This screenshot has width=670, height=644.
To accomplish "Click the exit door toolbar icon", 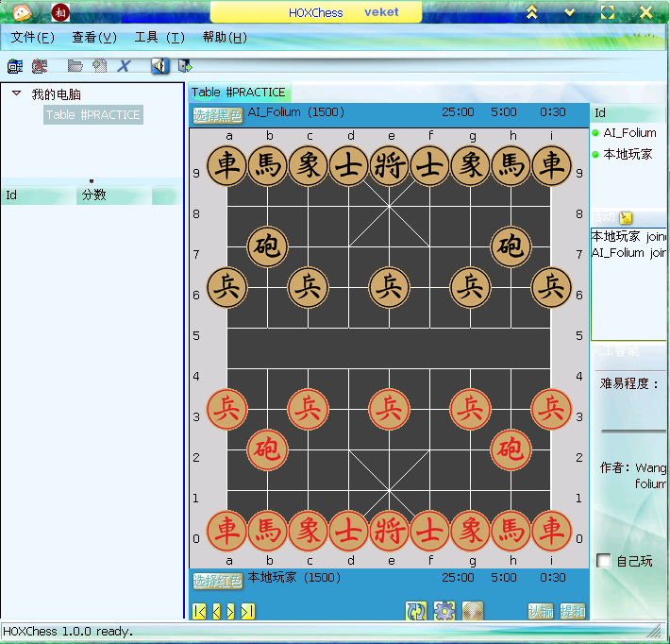I will tap(185, 66).
